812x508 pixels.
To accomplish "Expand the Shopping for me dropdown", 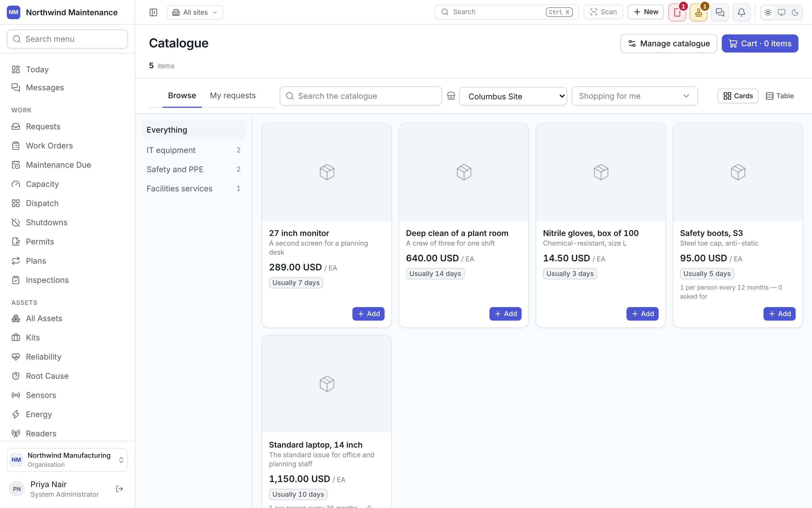I will [634, 96].
